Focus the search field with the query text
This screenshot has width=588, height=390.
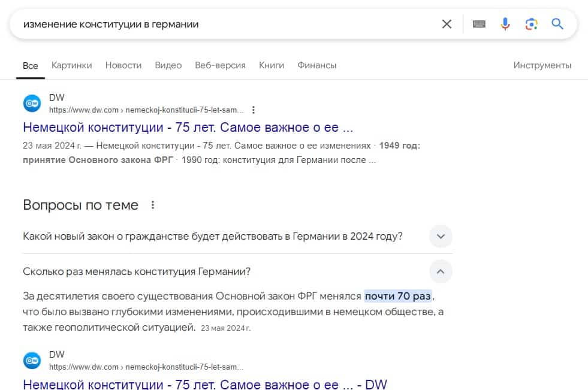[x=225, y=25]
